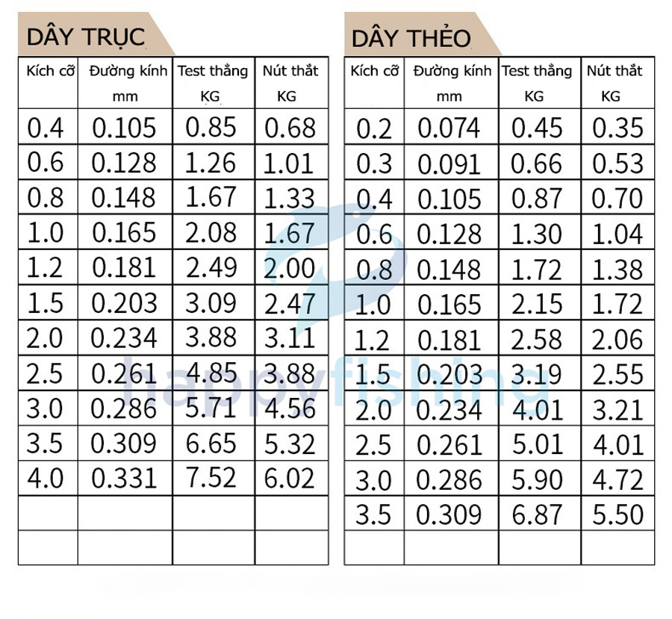Select the 'Đường kính' header in DÂY TRỤC table
The image size is (672, 619).
tap(125, 82)
